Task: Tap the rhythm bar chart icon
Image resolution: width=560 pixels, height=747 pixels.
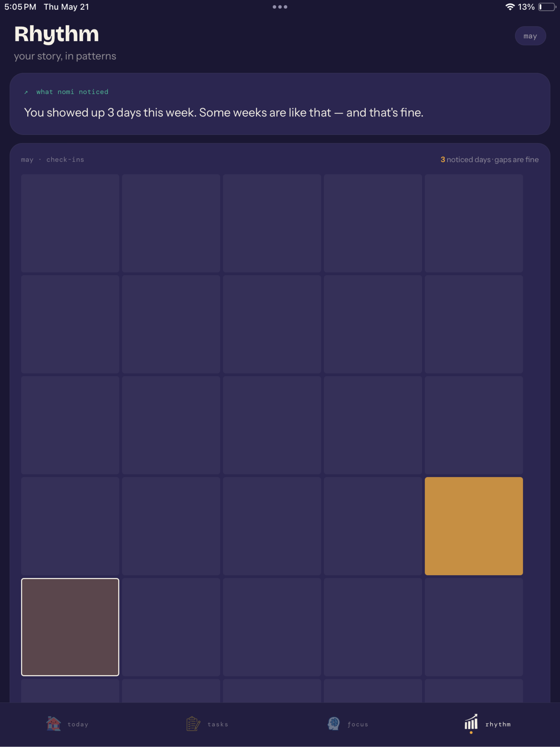Action: pos(471,722)
